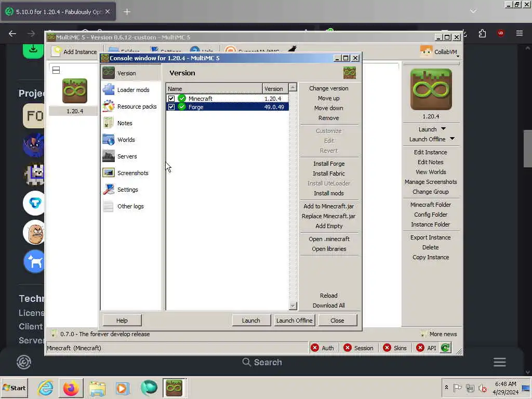Open the Notes page
Screen dimensions: 532x399
(130, 123)
